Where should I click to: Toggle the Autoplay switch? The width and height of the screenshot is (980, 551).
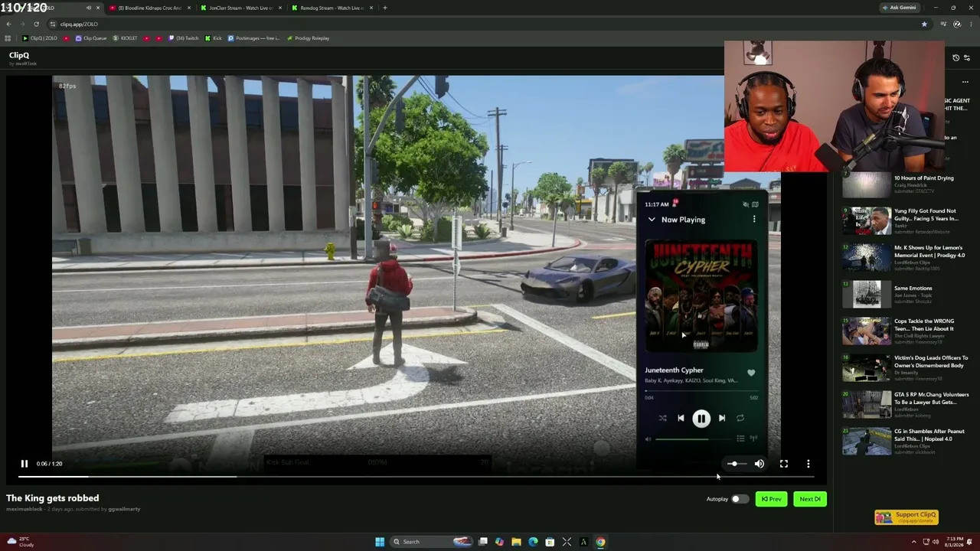[739, 499]
